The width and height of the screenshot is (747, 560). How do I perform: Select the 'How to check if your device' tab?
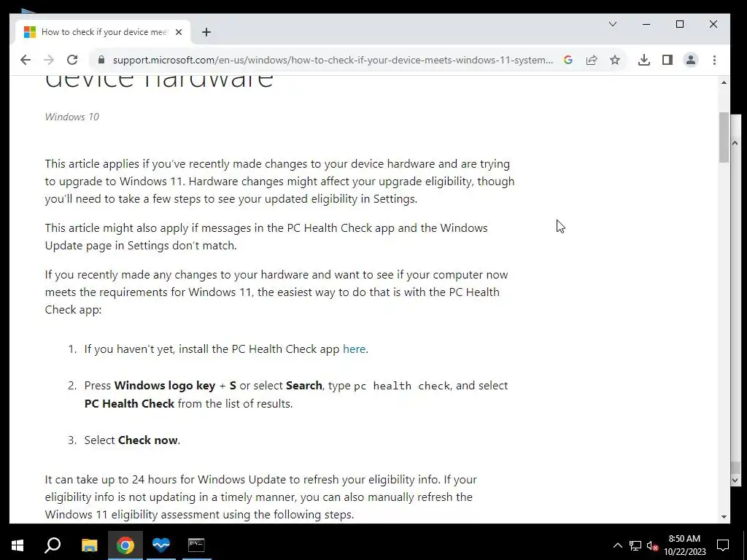(103, 32)
